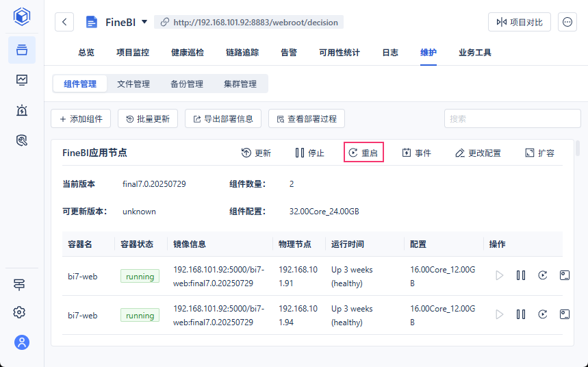Click start icon for container on 192.168.101.94
Image resolution: width=588 pixels, height=367 pixels.
point(499,314)
